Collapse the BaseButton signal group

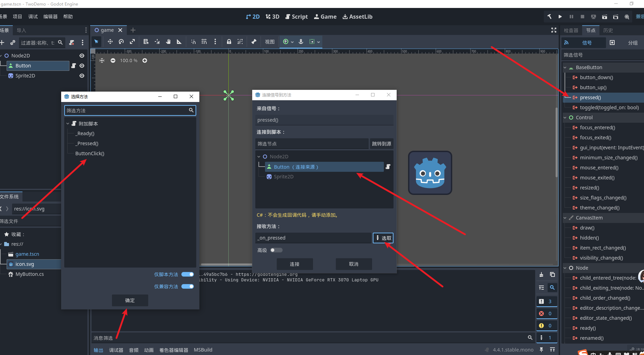click(x=565, y=67)
